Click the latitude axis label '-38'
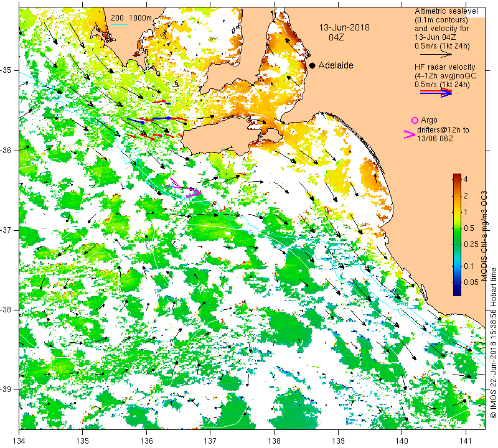 (6, 310)
